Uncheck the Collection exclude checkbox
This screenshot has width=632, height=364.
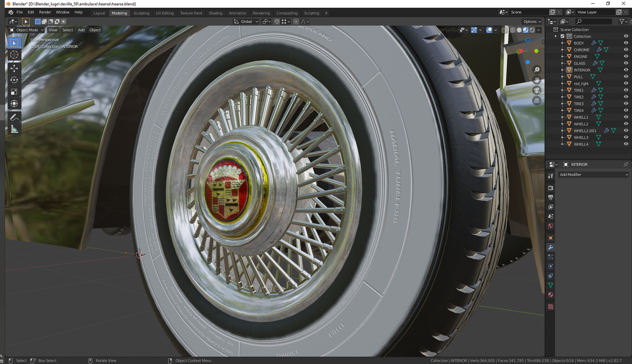click(x=562, y=36)
